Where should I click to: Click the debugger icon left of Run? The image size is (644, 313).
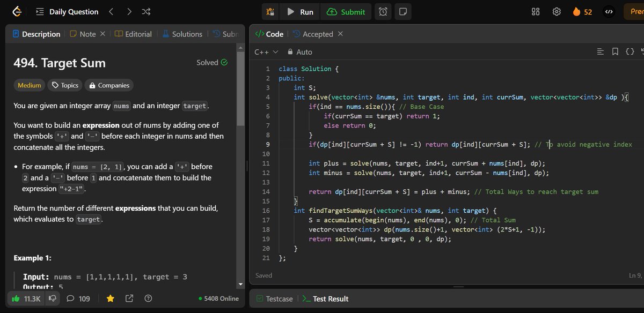point(270,11)
